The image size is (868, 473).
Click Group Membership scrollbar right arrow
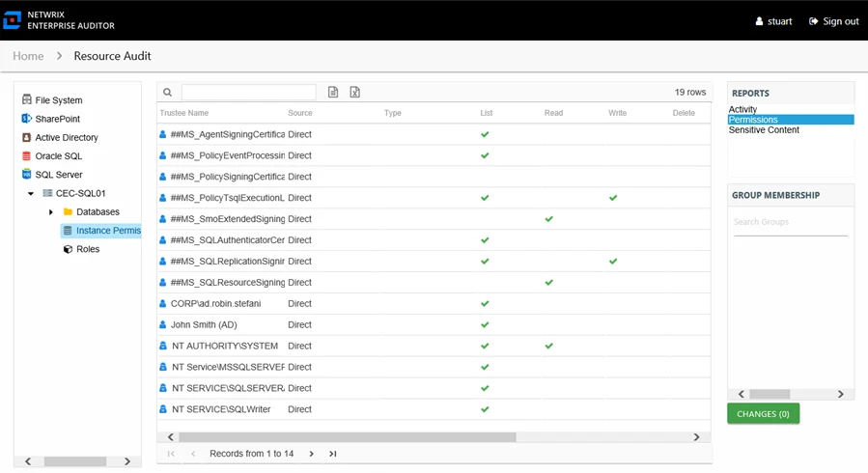click(841, 394)
